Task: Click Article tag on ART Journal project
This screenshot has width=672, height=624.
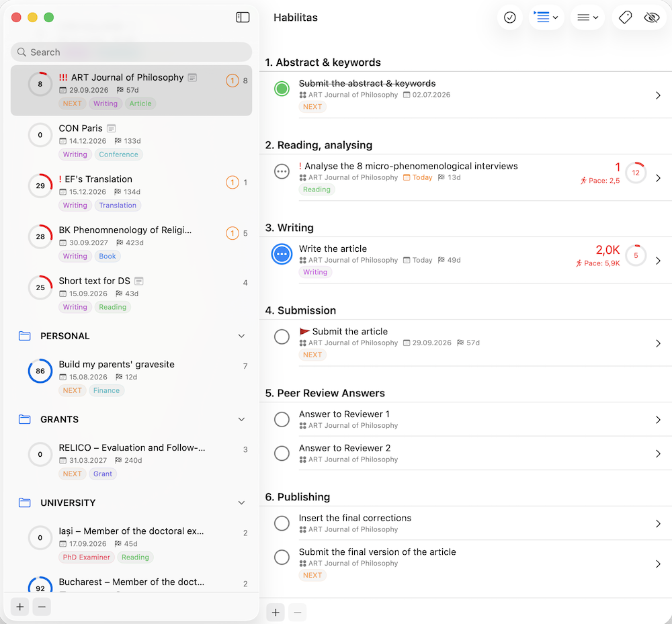Action: pos(140,103)
